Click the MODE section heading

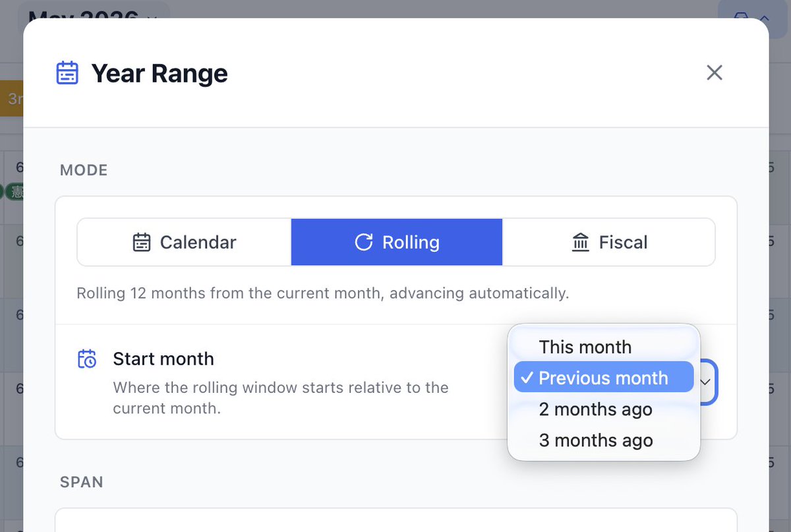84,170
